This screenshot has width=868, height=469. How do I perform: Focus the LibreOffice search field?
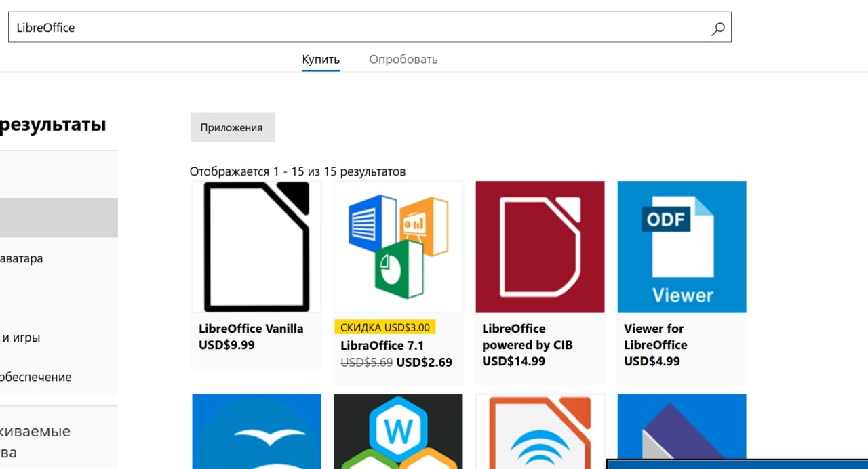coord(370,27)
